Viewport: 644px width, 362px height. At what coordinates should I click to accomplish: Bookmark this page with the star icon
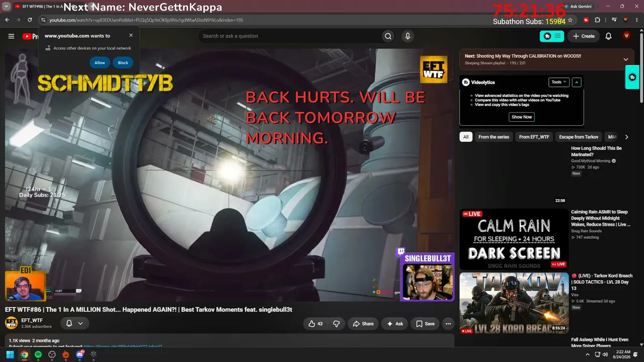[570, 20]
